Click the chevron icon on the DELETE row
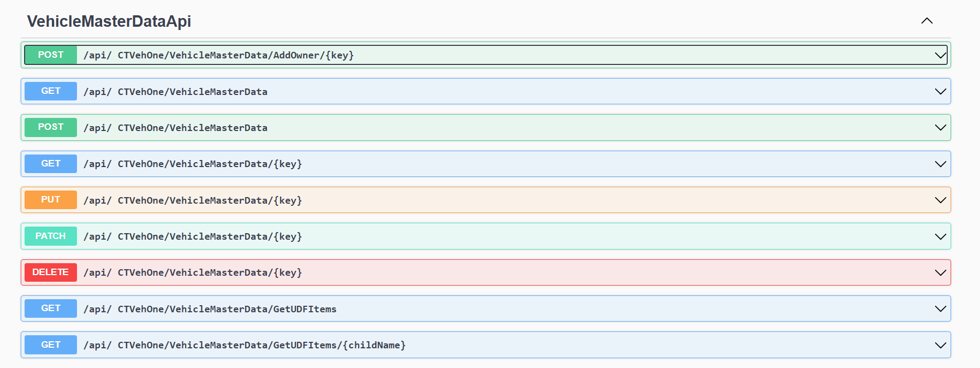This screenshot has height=368, width=980. pyautogui.click(x=940, y=272)
